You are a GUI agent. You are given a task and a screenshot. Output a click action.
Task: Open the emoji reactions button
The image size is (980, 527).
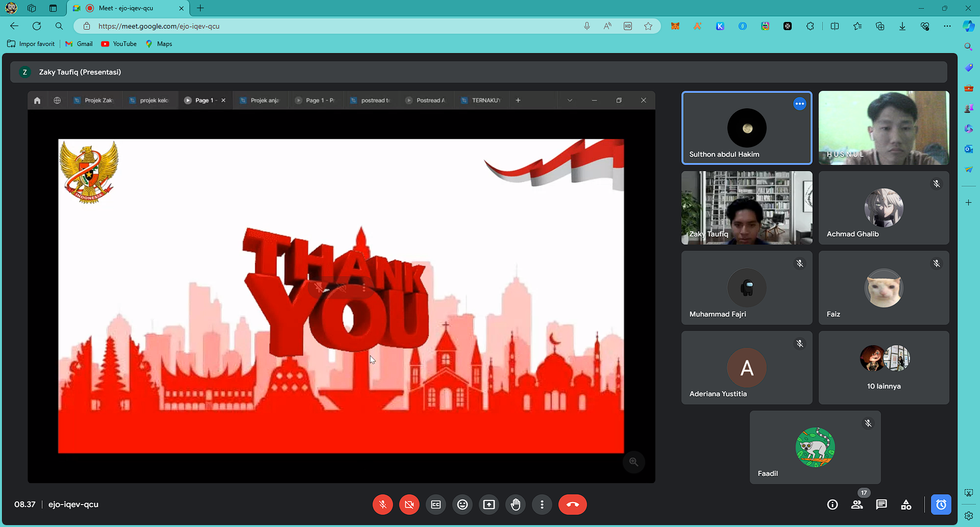click(x=462, y=505)
